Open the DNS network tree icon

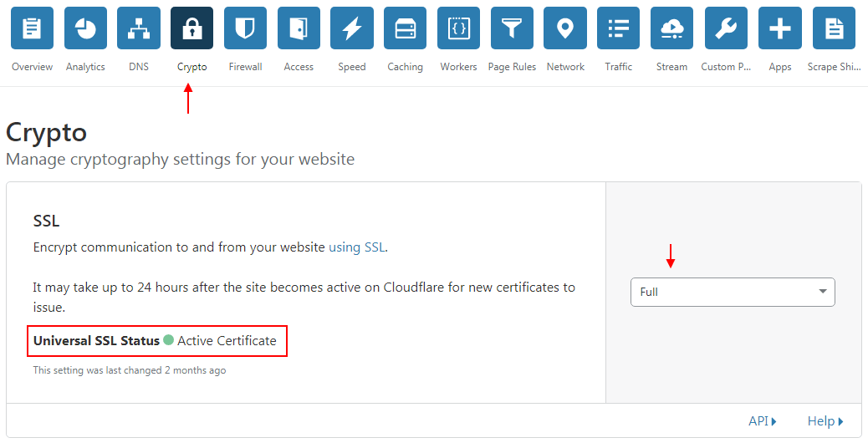click(139, 28)
